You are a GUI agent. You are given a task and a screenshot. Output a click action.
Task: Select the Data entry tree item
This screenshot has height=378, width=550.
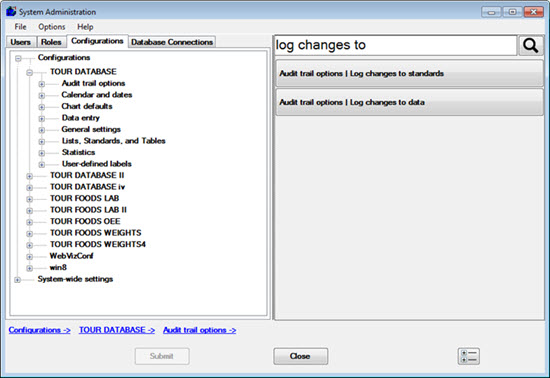81,118
